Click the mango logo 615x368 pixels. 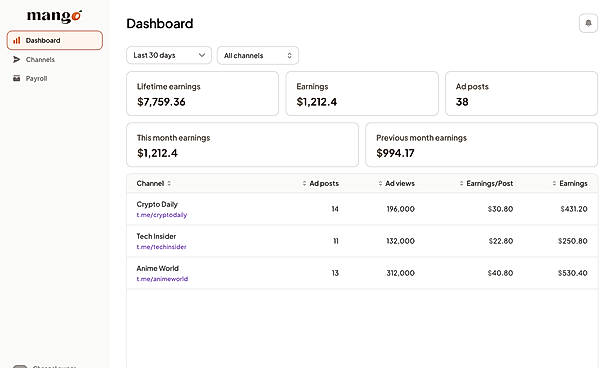click(55, 16)
